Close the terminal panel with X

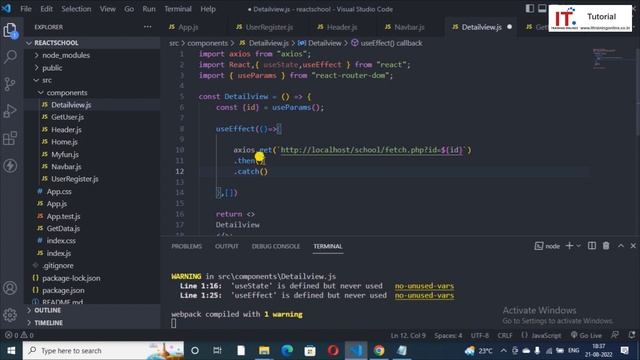click(x=633, y=246)
